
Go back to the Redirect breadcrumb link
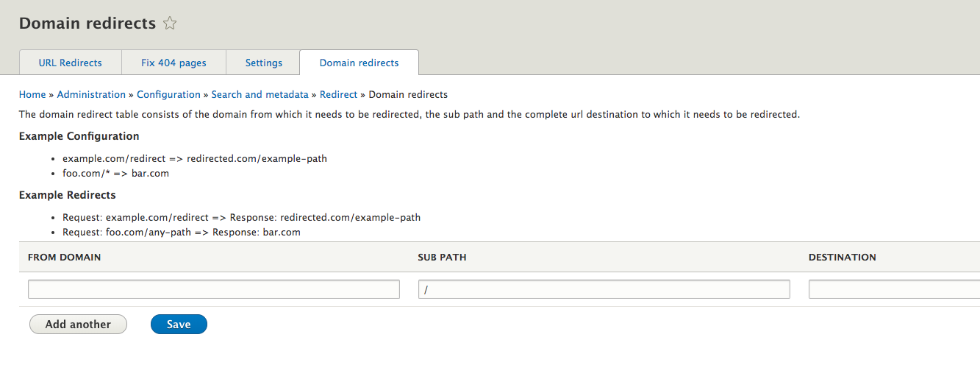[338, 94]
